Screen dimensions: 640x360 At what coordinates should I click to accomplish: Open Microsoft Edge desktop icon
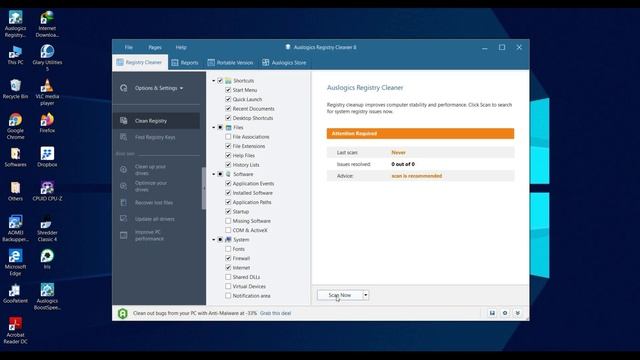16,263
